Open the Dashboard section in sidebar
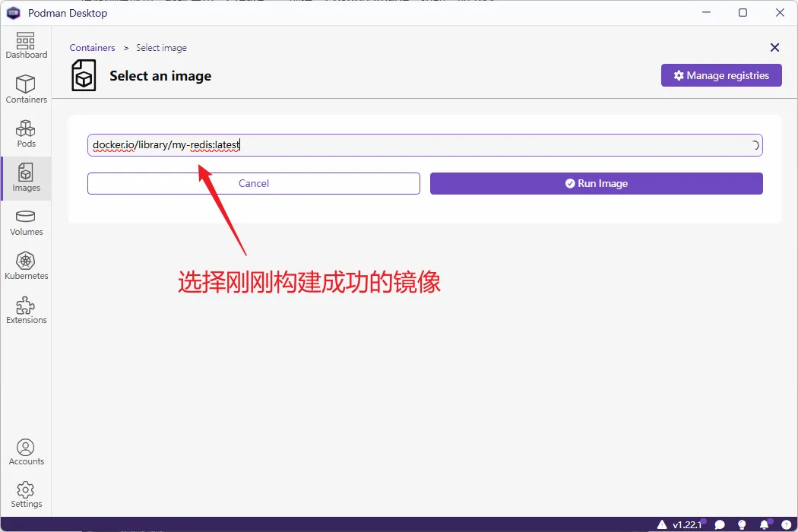The image size is (798, 532). (x=26, y=46)
